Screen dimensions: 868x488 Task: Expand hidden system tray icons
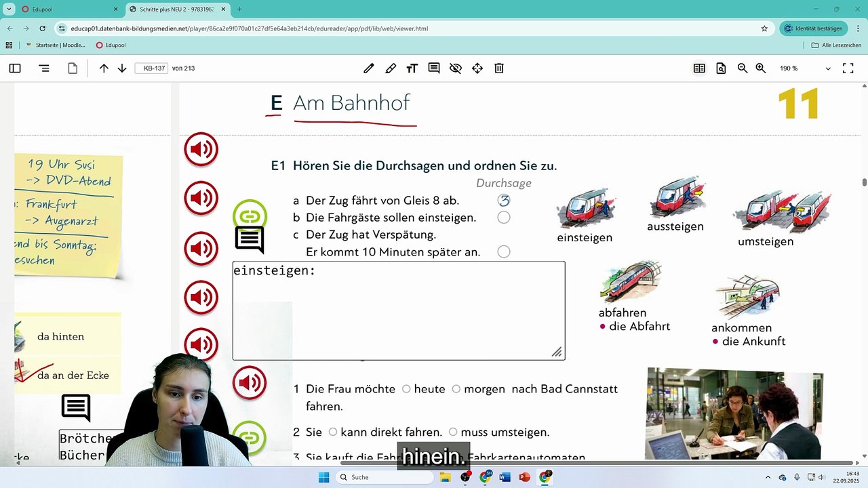768,477
